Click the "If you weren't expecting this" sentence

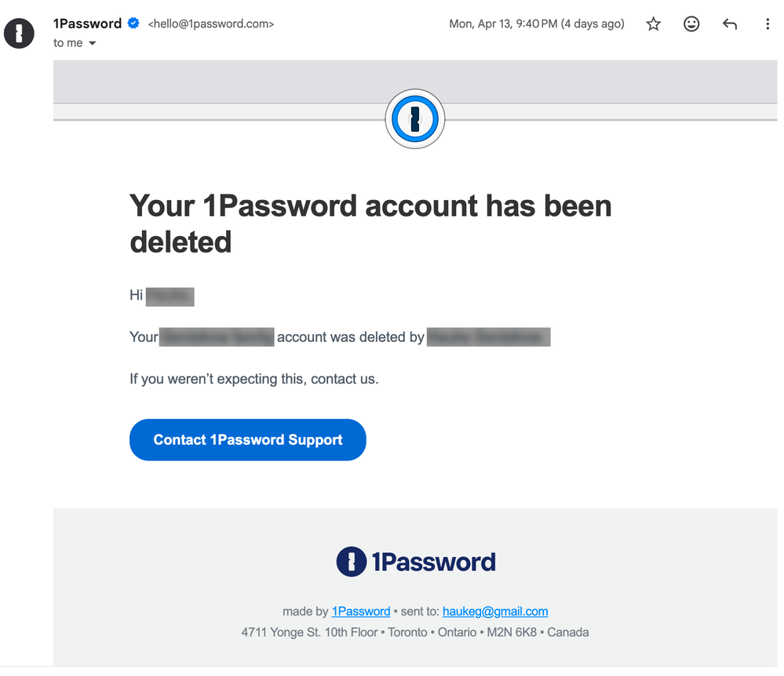(253, 380)
